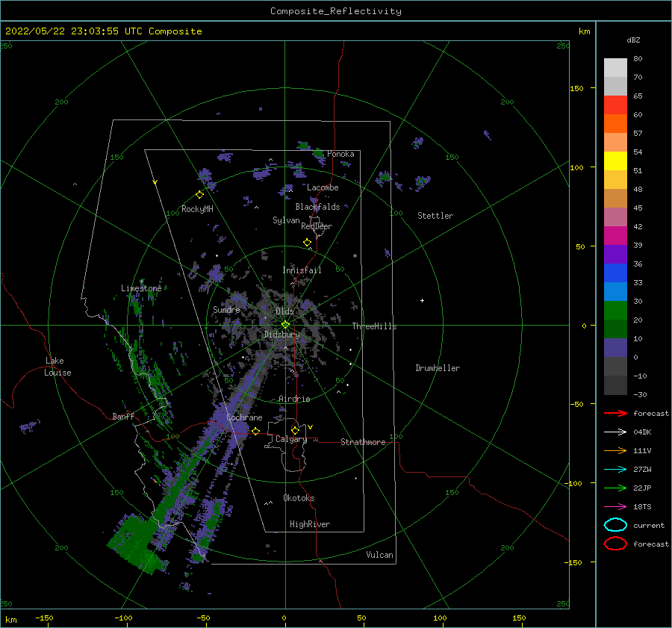Click the 51 dBZ yellow color swatch

(615, 161)
